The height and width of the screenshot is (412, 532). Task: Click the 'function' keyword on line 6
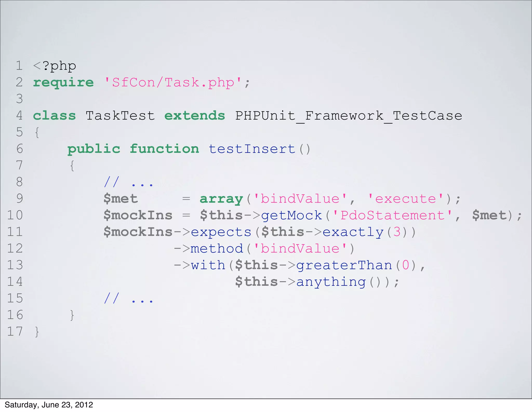tap(164, 149)
